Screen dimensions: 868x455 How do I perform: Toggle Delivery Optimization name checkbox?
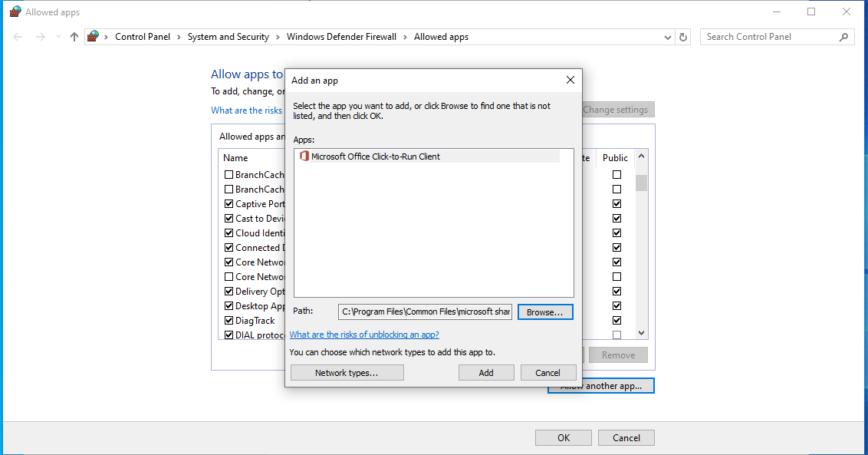coord(229,291)
